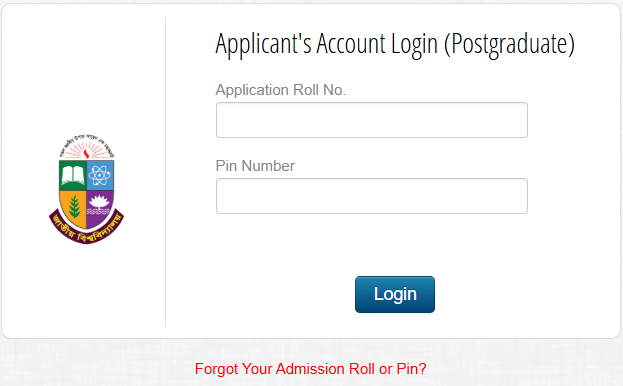Click the word Pin? in the red link
The width and height of the screenshot is (623, 386).
pyautogui.click(x=411, y=369)
